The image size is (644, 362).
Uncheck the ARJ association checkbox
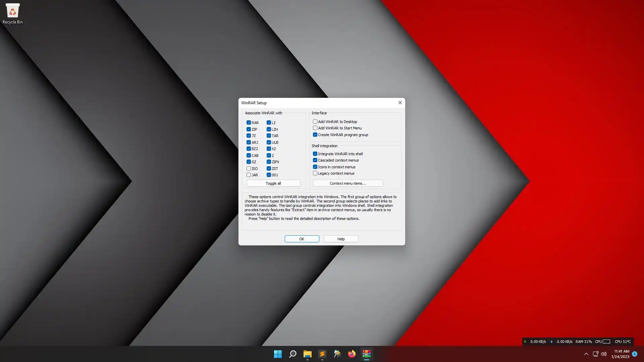coord(249,142)
